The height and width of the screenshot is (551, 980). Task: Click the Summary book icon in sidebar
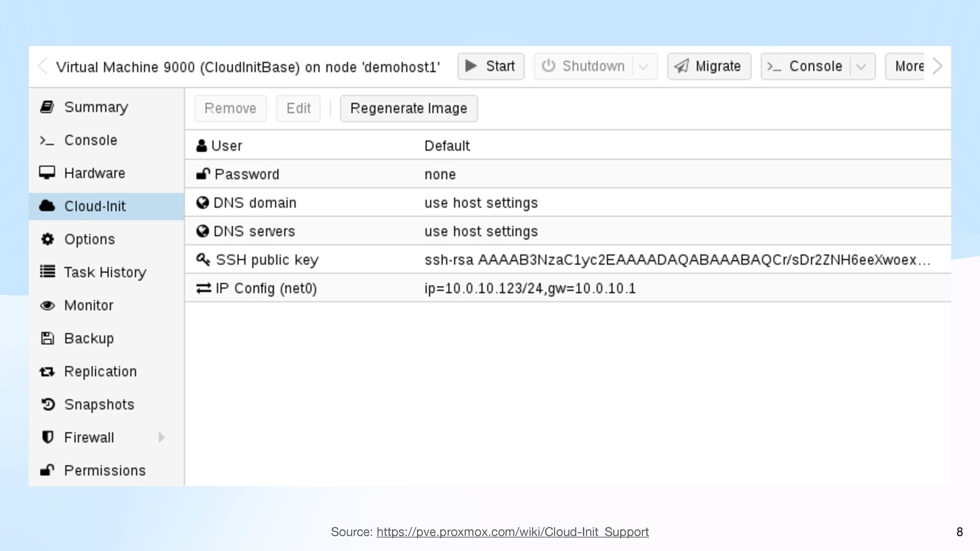[47, 107]
